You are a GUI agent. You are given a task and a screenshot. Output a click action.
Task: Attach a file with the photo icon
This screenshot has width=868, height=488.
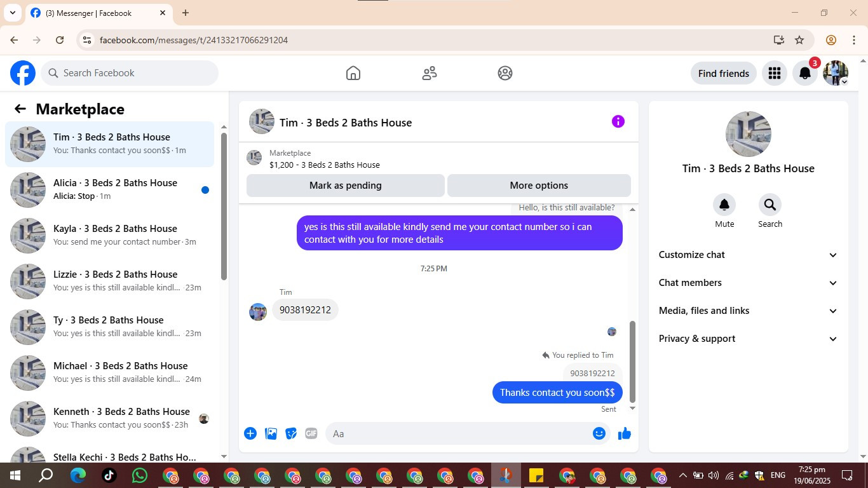pos(271,433)
